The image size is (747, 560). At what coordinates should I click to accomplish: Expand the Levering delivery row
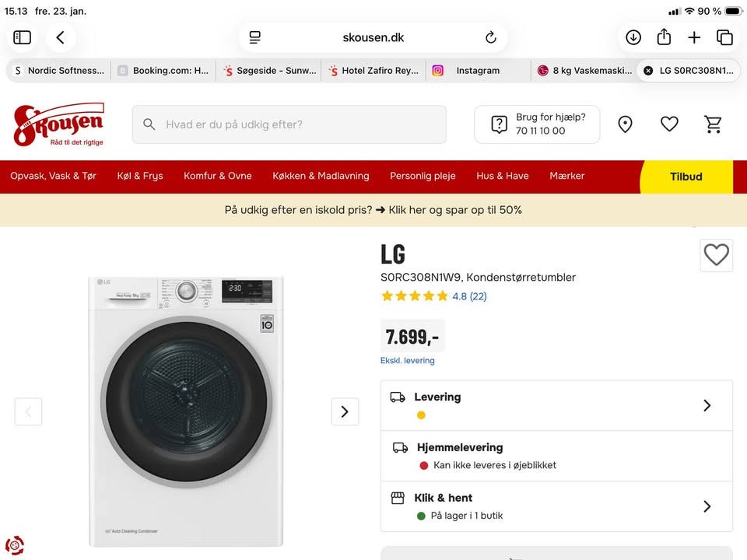click(x=707, y=405)
